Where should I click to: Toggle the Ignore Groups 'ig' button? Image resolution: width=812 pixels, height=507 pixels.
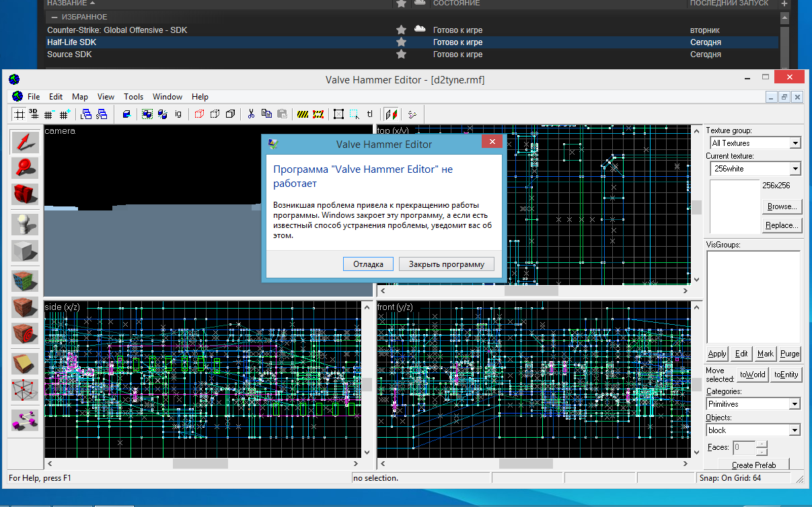[x=178, y=114]
